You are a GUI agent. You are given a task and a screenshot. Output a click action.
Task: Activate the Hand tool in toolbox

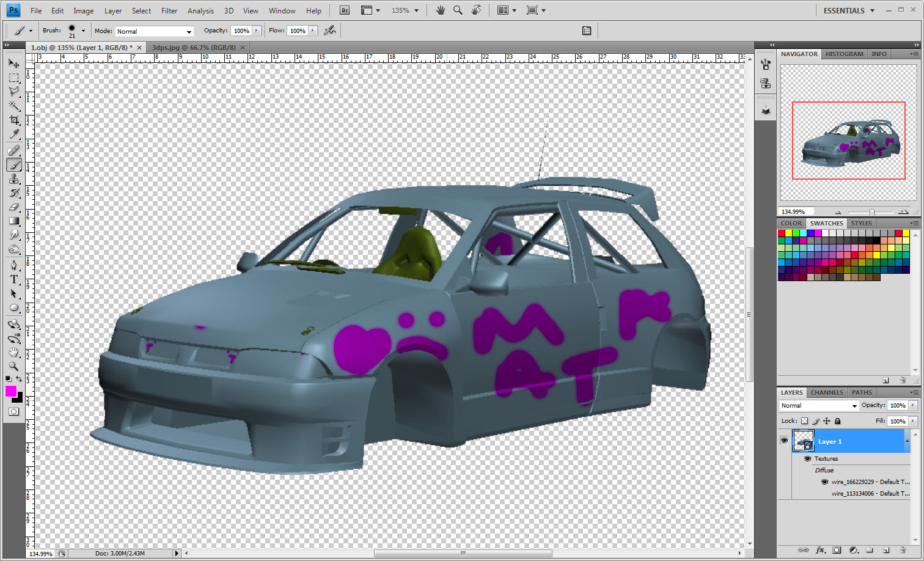pos(14,352)
